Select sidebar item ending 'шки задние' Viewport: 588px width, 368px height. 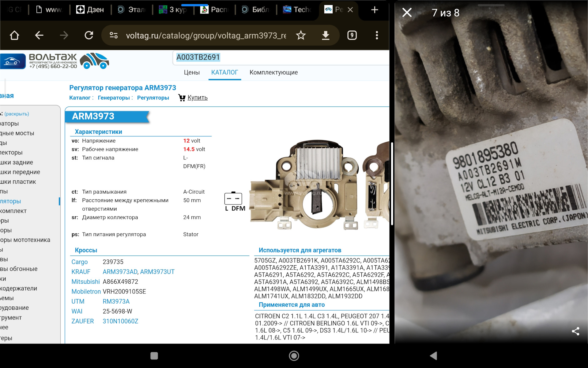pos(17,162)
